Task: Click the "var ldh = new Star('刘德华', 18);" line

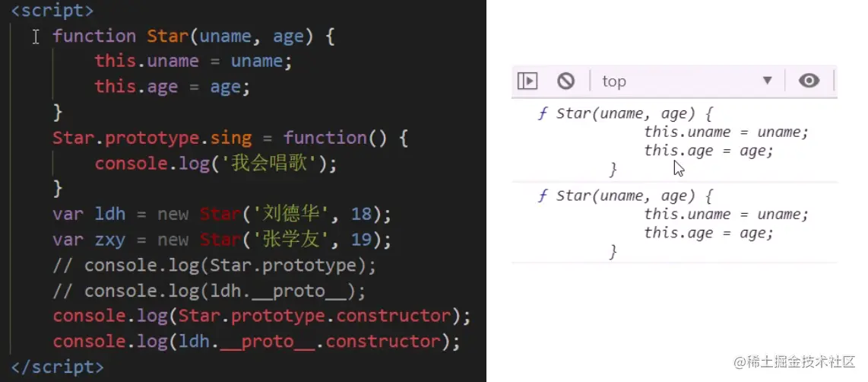Action: 222,214
